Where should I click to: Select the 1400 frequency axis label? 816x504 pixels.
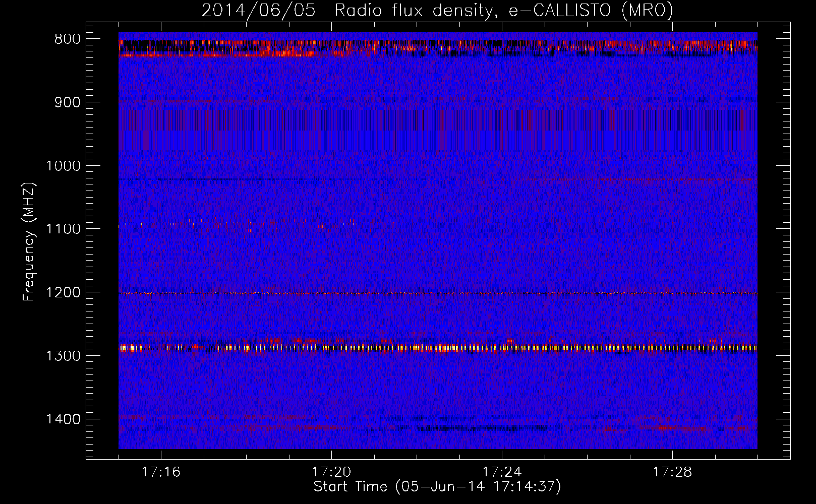63,419
